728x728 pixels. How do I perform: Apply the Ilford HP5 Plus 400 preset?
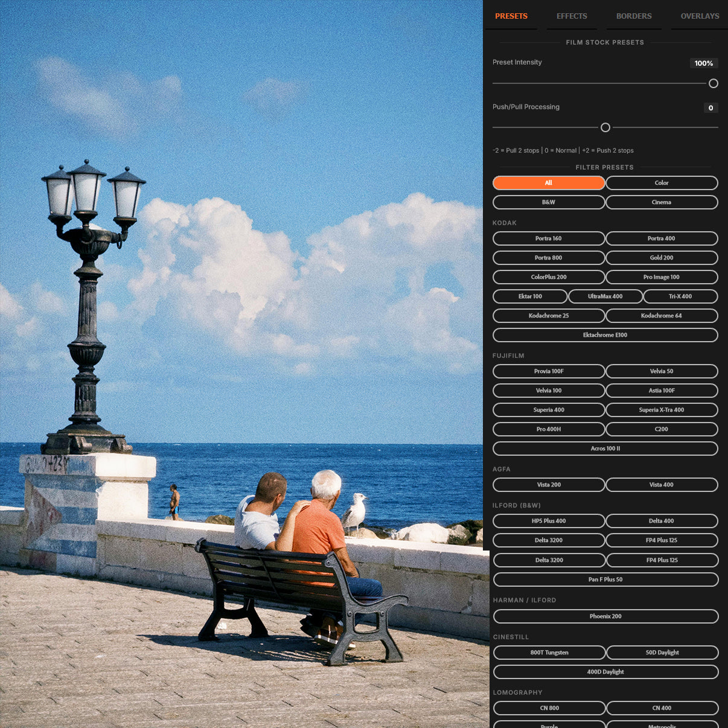pos(548,520)
